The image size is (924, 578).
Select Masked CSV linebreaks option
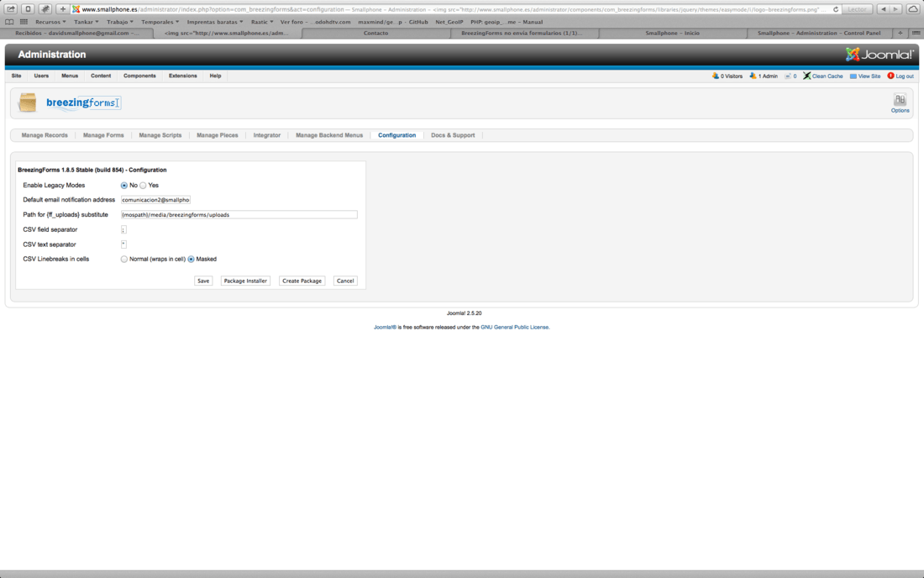[x=191, y=260]
